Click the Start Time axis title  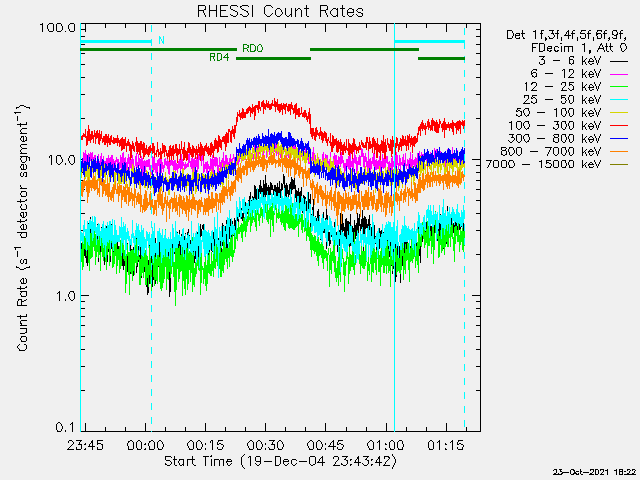click(x=280, y=462)
